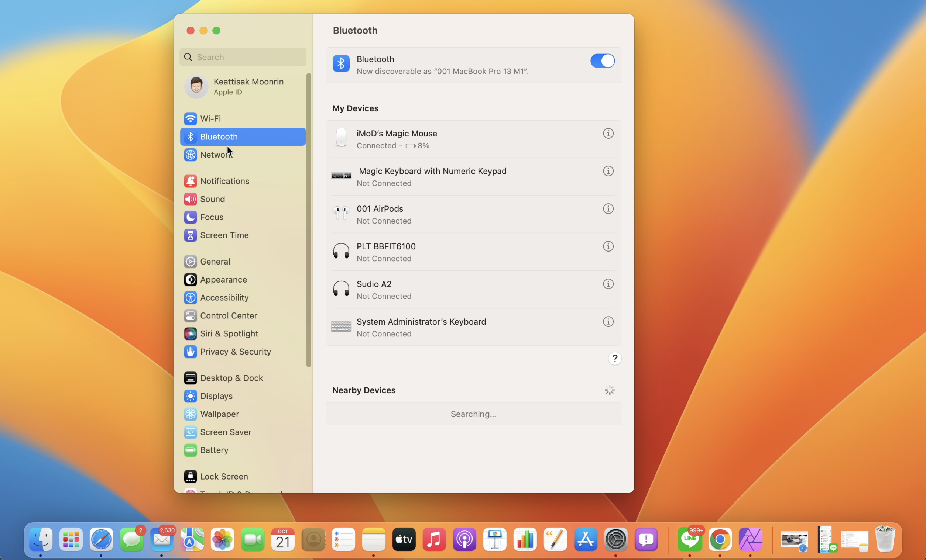Open Control Center settings
The height and width of the screenshot is (560, 926).
[228, 315]
